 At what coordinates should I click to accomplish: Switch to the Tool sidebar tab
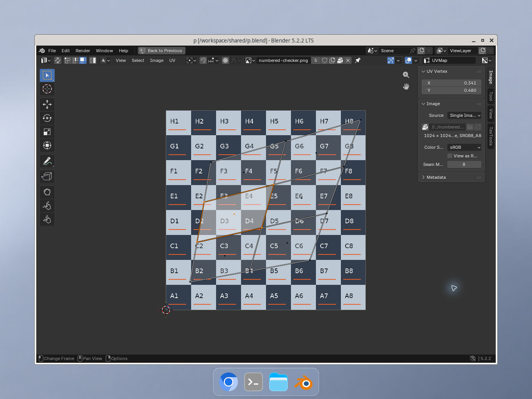[x=491, y=96]
